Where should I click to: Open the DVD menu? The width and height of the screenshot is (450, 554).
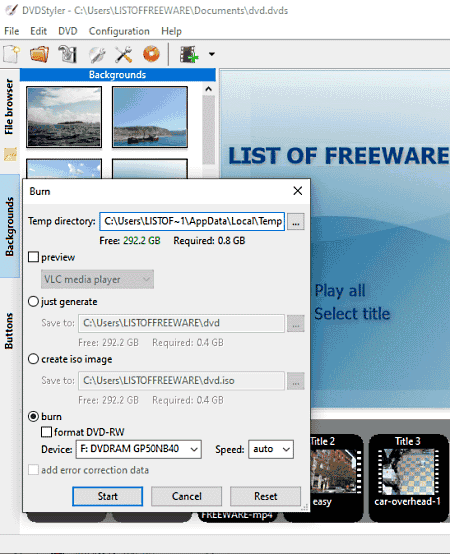click(x=68, y=31)
